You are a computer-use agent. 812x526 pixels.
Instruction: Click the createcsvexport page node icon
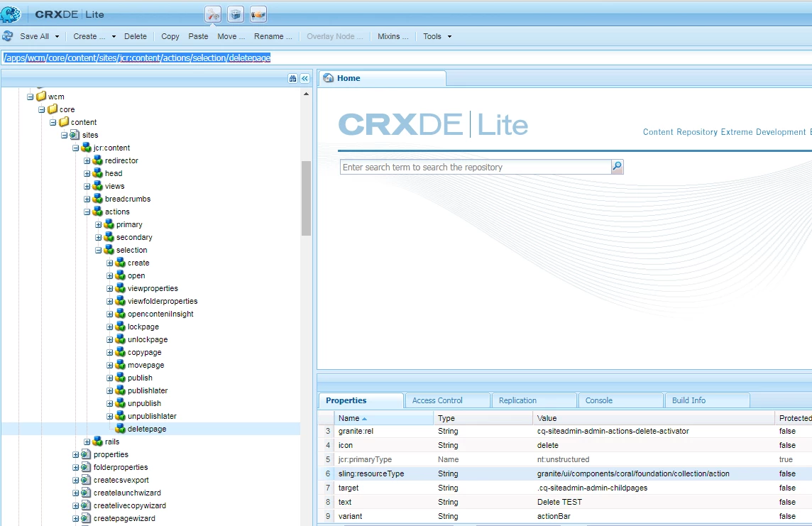86,480
